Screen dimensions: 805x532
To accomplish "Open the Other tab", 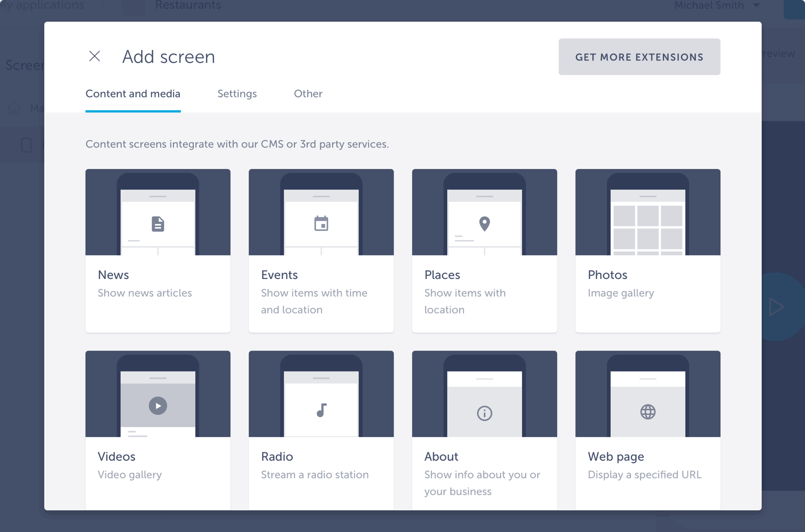I will click(308, 94).
